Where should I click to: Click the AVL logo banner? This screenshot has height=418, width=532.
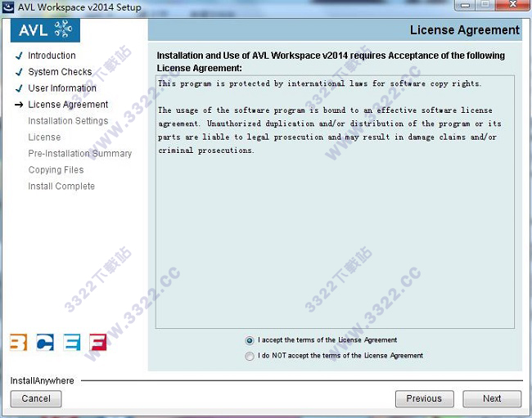click(45, 30)
